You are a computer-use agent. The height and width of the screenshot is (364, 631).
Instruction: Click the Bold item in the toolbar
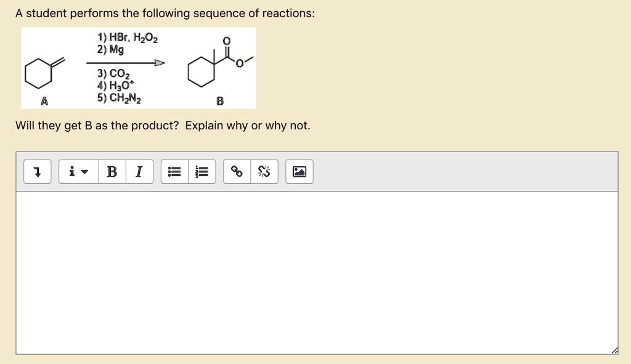pyautogui.click(x=111, y=171)
